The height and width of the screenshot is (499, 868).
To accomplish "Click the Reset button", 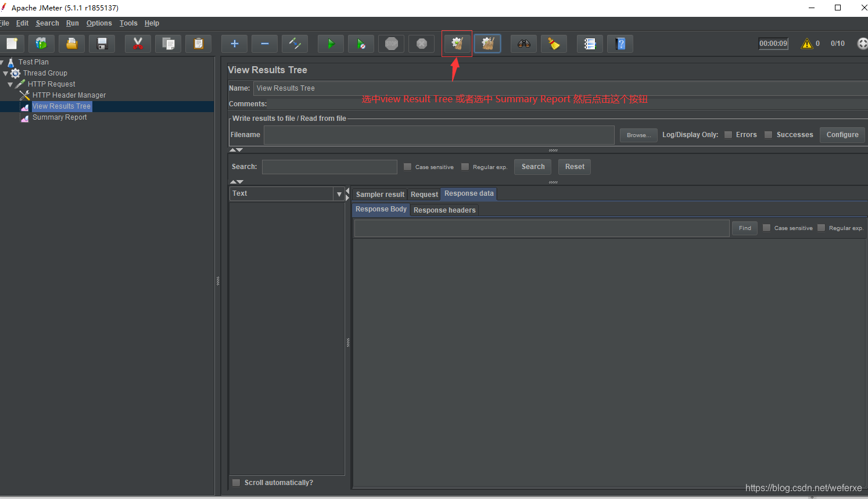I will click(x=575, y=167).
